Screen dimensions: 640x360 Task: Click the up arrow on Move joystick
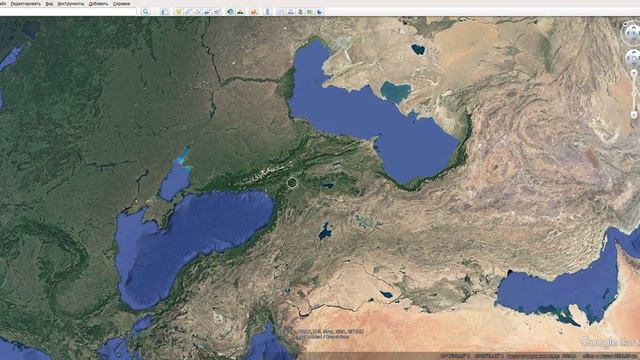click(634, 52)
